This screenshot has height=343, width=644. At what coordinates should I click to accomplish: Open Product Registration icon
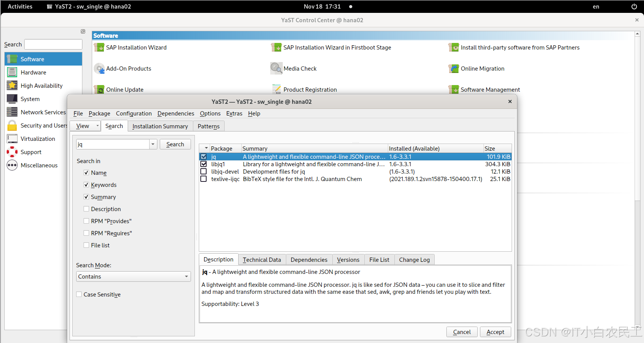[x=277, y=89]
